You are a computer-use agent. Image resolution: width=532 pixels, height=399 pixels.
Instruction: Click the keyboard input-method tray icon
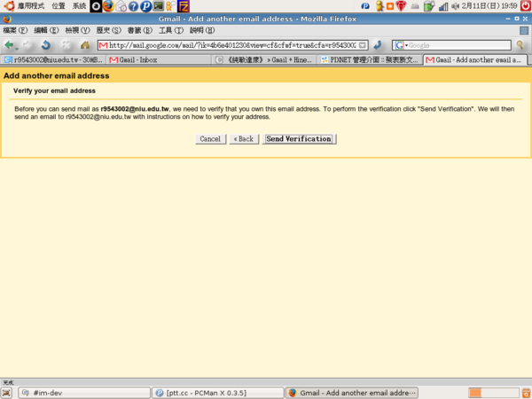415,6
